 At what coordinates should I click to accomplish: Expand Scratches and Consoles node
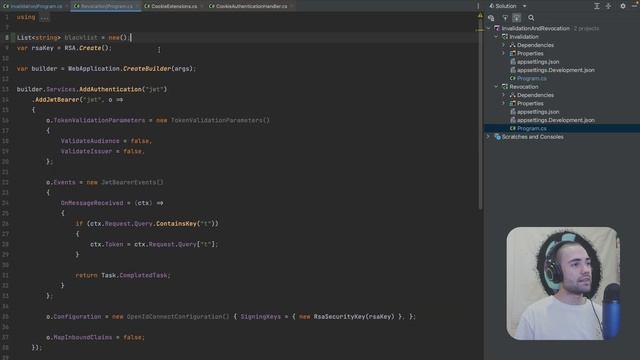(x=489, y=137)
